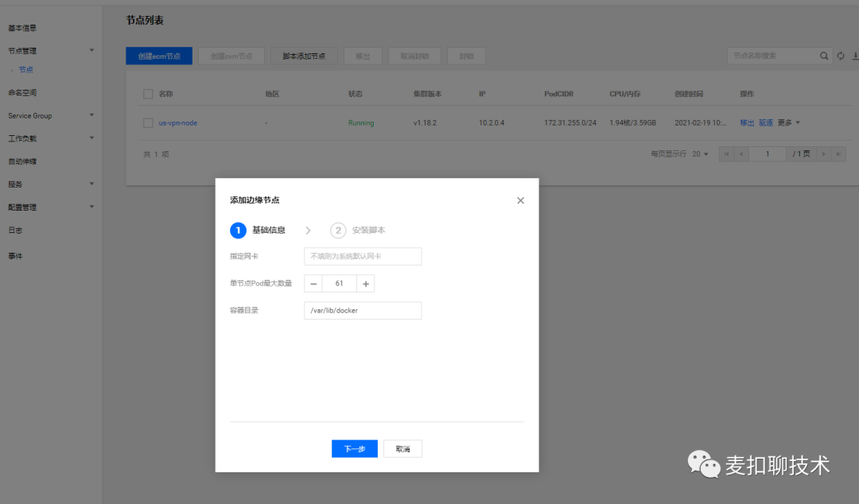
Task: Open 命名空间 in sidebar
Action: [22, 92]
